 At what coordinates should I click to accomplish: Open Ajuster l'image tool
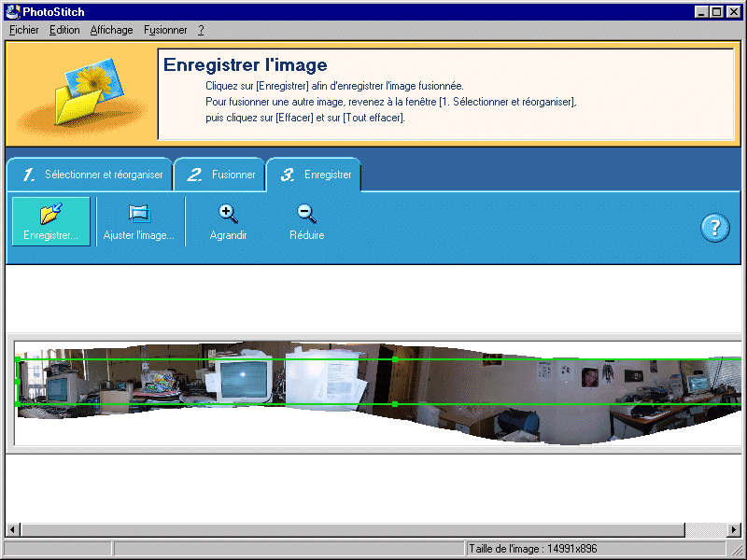coord(138,221)
